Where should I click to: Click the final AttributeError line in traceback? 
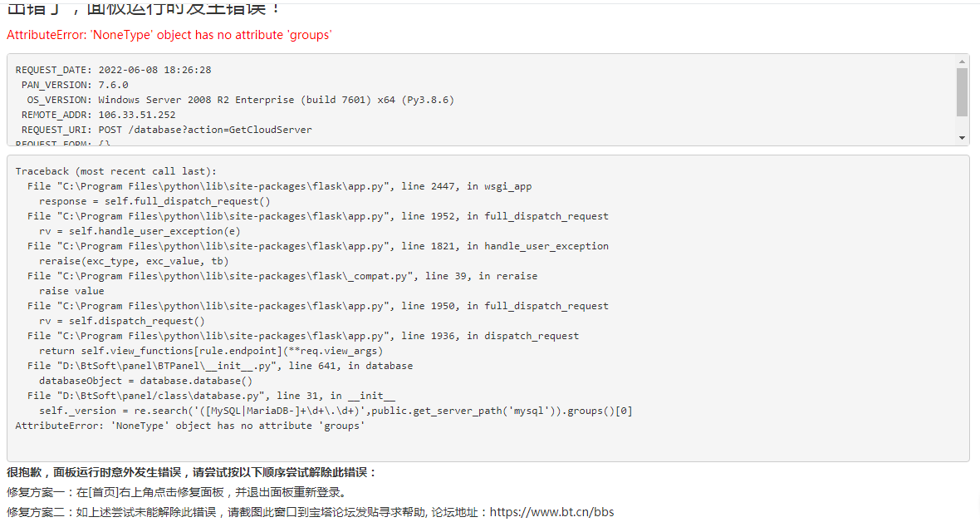190,426
